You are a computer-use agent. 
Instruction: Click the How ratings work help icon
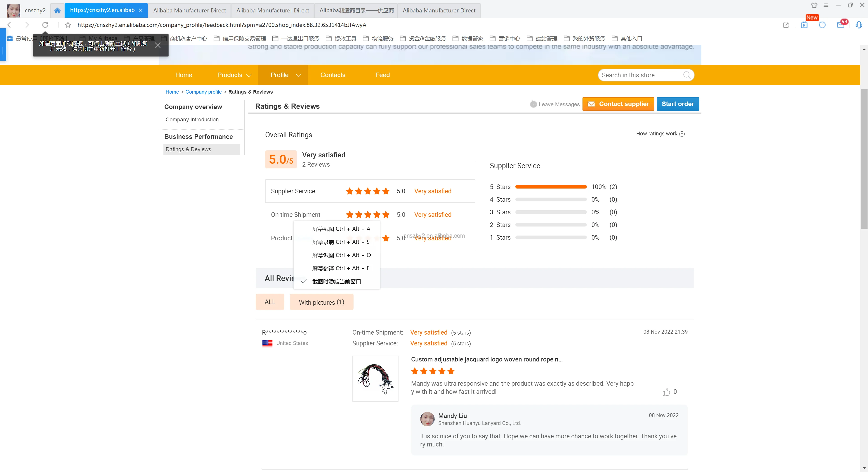coord(682,134)
